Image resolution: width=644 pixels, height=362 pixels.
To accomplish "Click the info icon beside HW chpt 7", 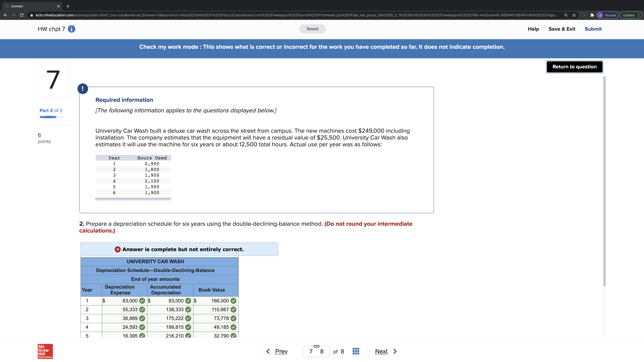I will 71,29.
